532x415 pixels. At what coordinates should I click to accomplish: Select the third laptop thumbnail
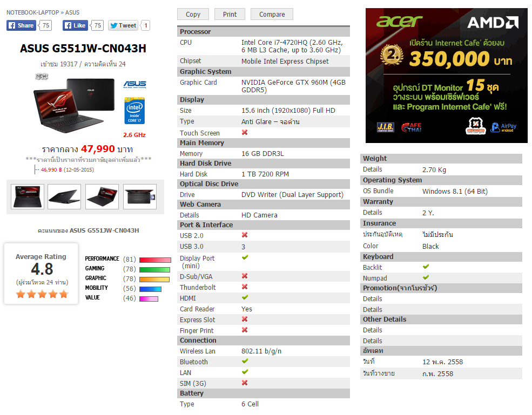[x=102, y=196]
